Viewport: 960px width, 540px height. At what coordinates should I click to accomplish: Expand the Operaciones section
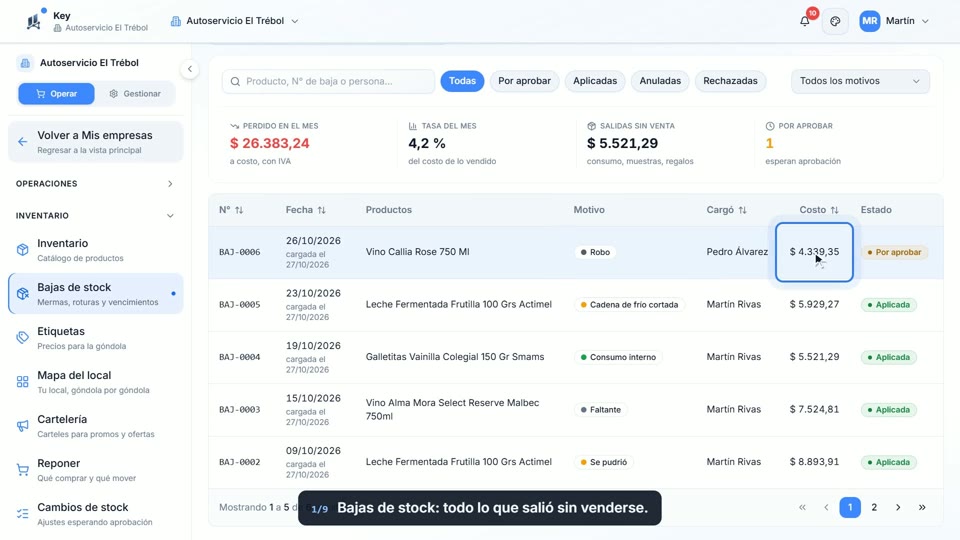click(95, 184)
